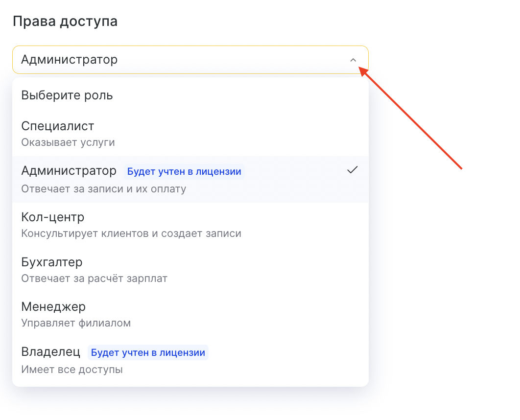Image resolution: width=520 pixels, height=420 pixels.
Task: Click Отвечает за расчёт зарплат description
Action: point(95,279)
